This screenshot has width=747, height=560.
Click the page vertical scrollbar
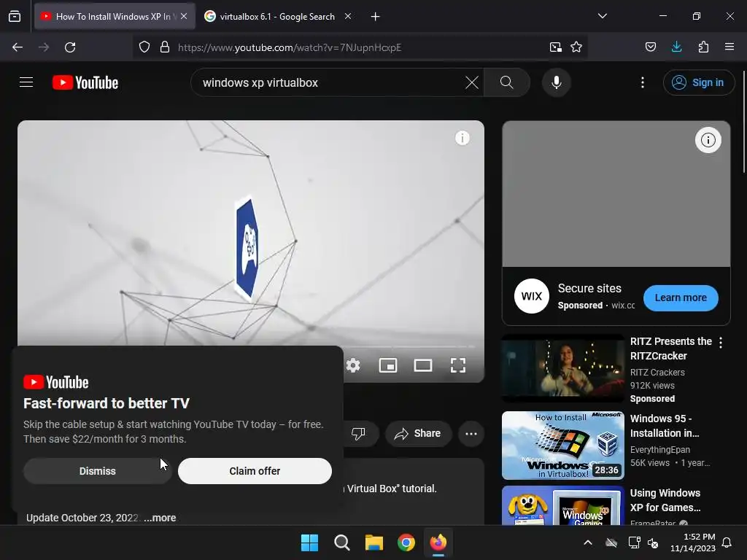[x=743, y=122]
